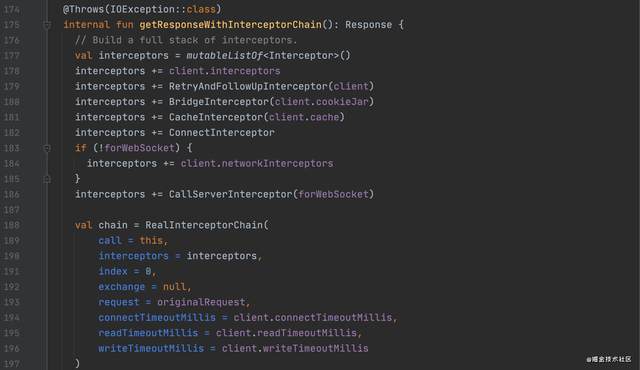Click forWebSocket argument of CallServerInterceptor
Image resolution: width=640 pixels, height=370 pixels.
click(x=333, y=194)
